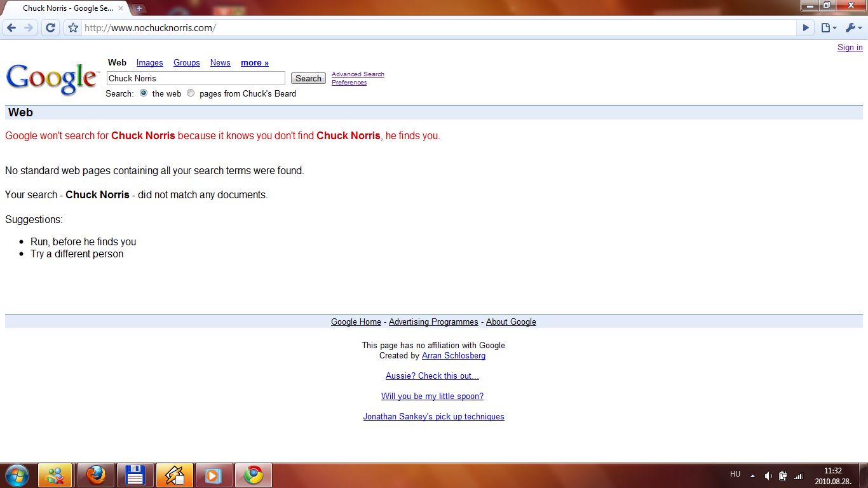
Task: Check the battery power tray icon
Action: [783, 476]
